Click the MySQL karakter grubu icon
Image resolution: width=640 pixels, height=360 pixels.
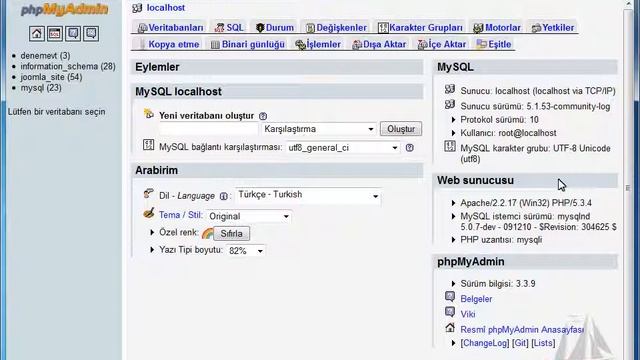pos(450,146)
